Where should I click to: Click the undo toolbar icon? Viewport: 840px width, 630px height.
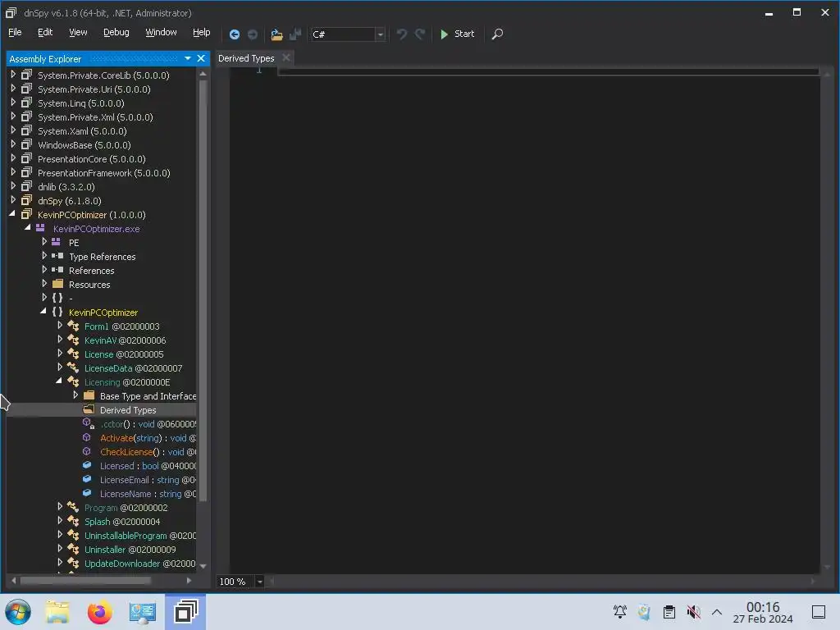click(401, 34)
